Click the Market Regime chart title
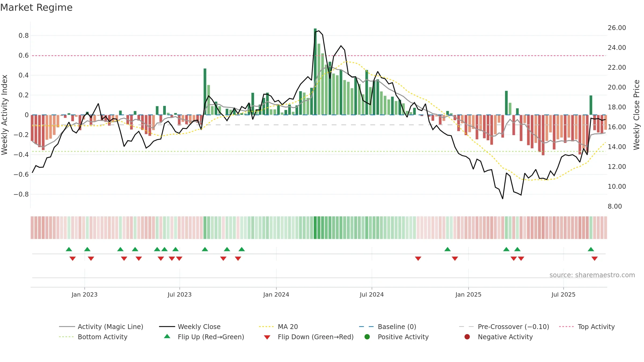Image resolution: width=644 pixels, height=362 pixels. pos(36,8)
